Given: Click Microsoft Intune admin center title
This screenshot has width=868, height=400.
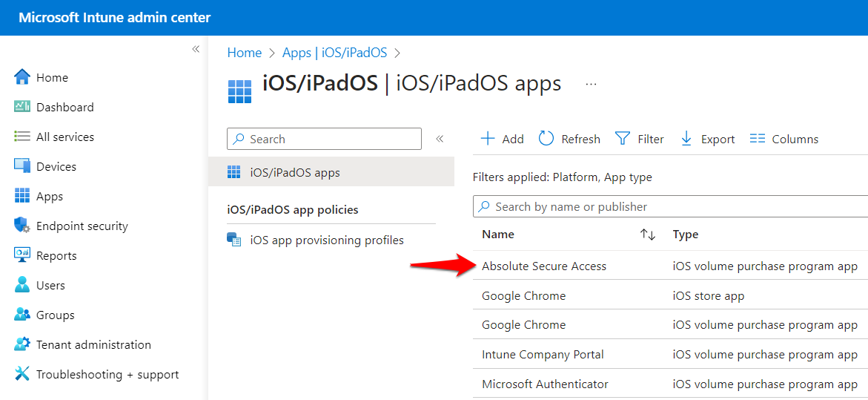Looking at the screenshot, I should 115,18.
